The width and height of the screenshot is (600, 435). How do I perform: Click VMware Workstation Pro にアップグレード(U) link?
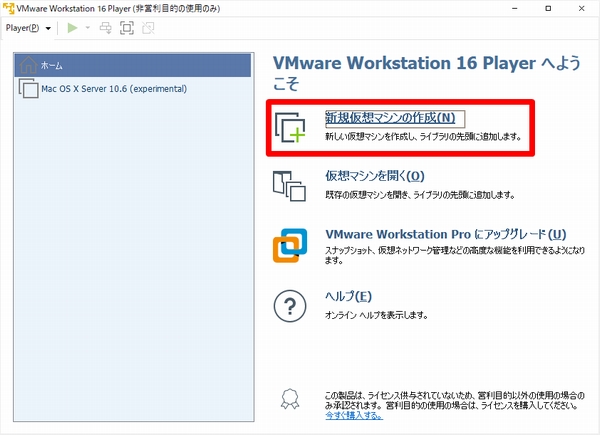point(446,234)
